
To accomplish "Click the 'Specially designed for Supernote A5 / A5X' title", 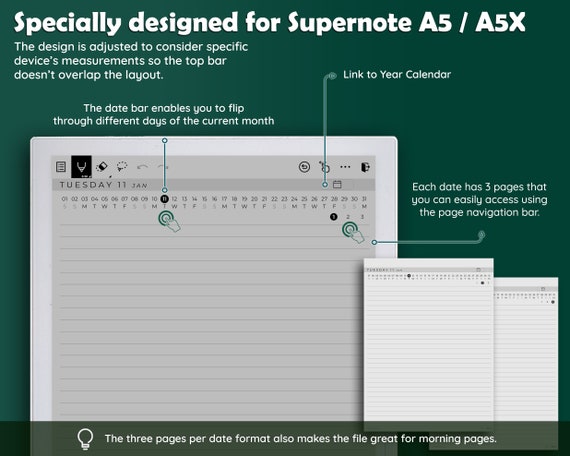I will [x=269, y=22].
